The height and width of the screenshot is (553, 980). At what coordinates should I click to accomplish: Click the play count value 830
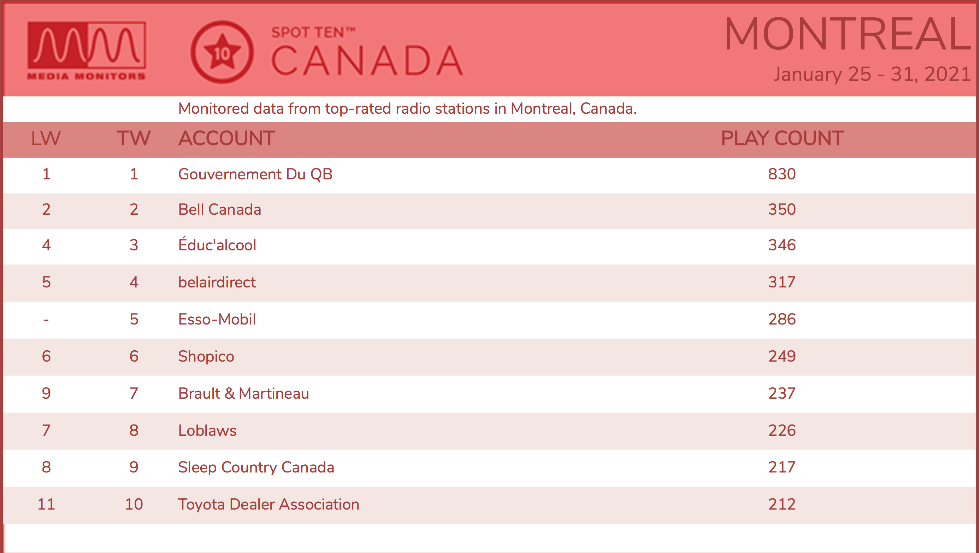[782, 174]
